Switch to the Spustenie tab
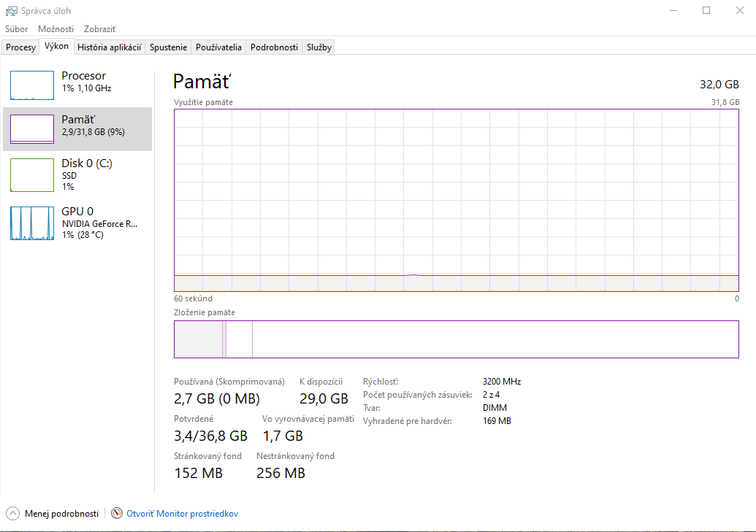 click(x=168, y=47)
